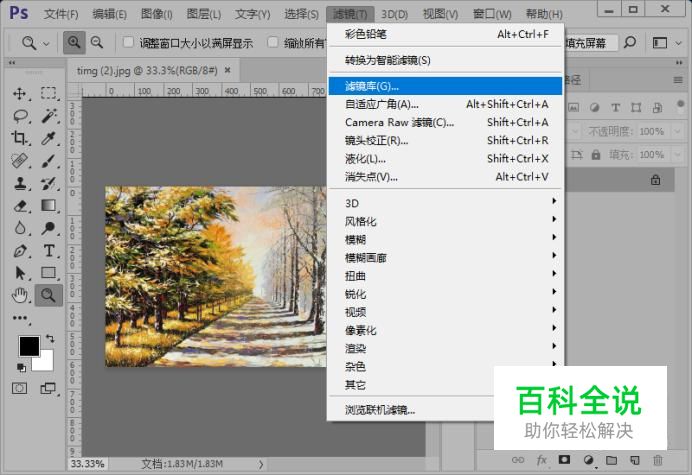Choose 转换为智能滤镜(S) menu entry

pos(446,60)
